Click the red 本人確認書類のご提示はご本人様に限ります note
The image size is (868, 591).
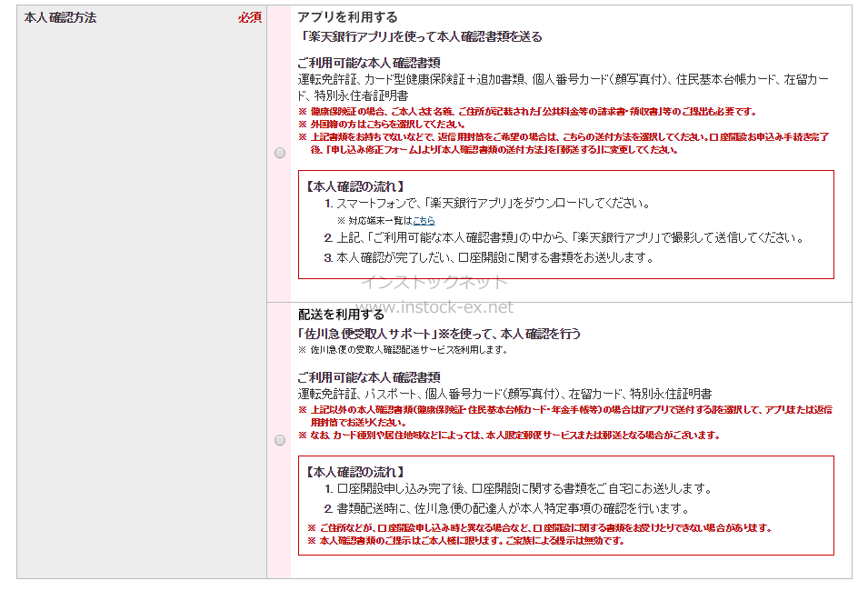(x=466, y=541)
